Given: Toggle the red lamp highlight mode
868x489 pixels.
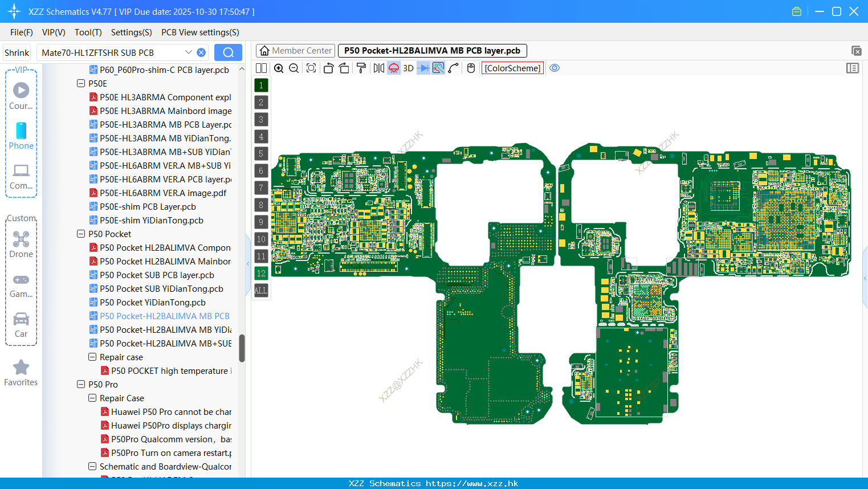Looking at the screenshot, I should pos(394,68).
